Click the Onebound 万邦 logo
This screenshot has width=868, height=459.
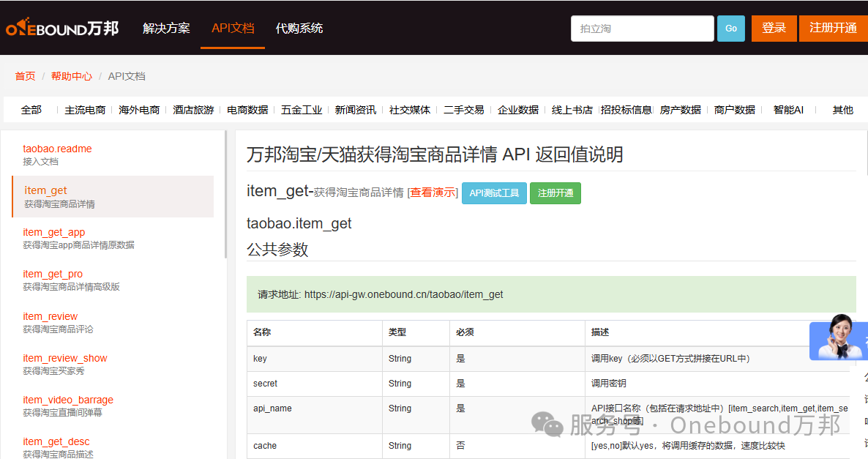[x=62, y=28]
